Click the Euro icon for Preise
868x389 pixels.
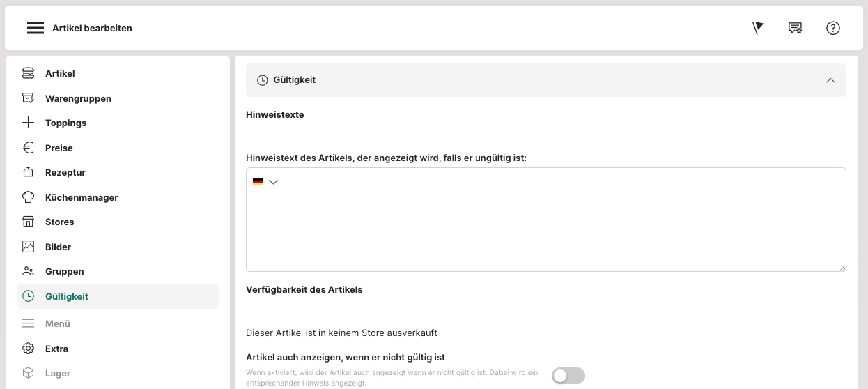28,148
